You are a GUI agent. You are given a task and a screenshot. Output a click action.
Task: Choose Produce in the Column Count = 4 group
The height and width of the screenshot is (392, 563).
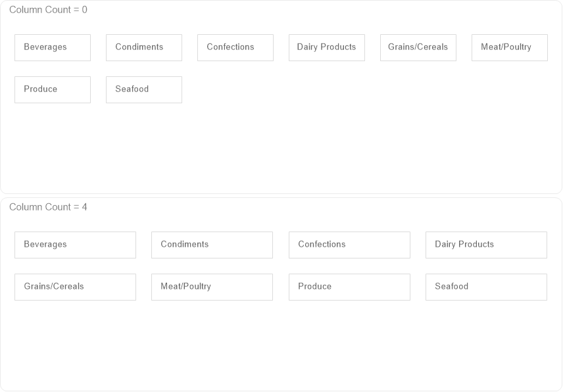point(349,287)
